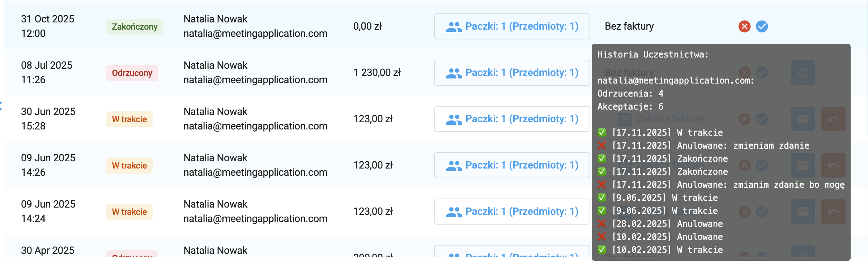Open the history icon in the 08 Jul 2025 row
The width and height of the screenshot is (868, 264).
pyautogui.click(x=803, y=73)
